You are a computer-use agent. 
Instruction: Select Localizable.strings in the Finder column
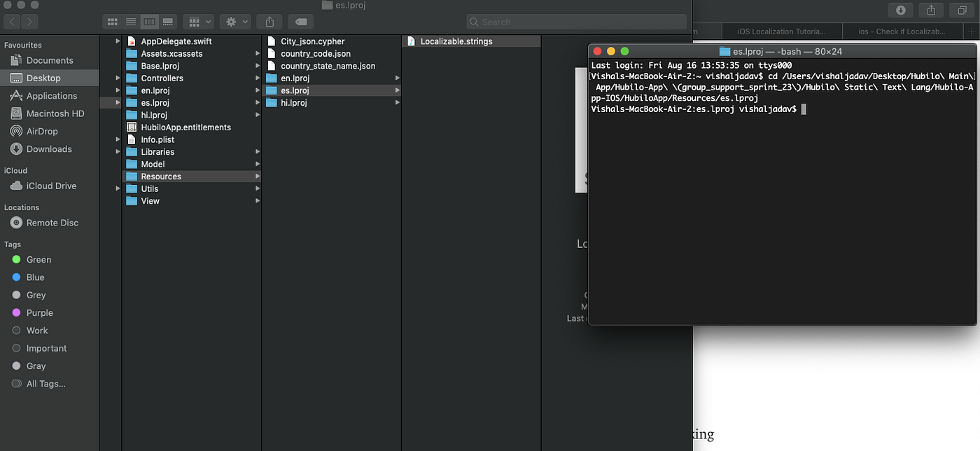pos(456,41)
